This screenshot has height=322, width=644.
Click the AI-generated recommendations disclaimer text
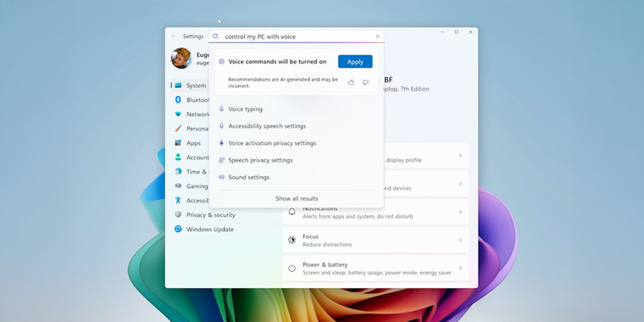pos(283,82)
